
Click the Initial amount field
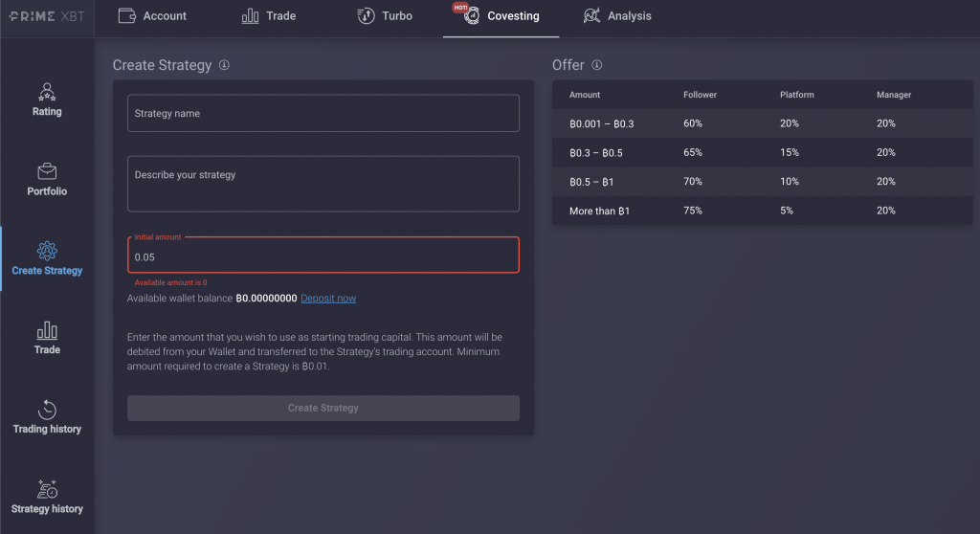(323, 256)
